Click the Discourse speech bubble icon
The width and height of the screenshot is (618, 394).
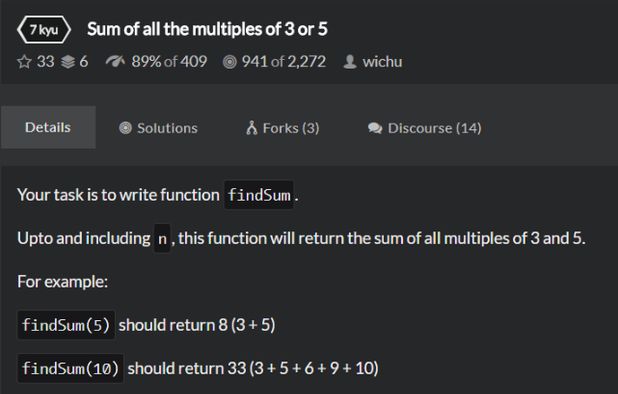(x=375, y=128)
